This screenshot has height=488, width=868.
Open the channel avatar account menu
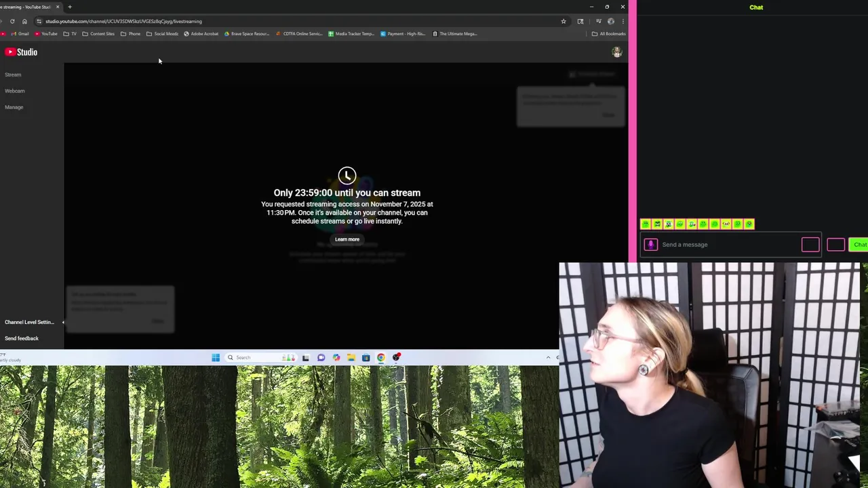pos(616,52)
